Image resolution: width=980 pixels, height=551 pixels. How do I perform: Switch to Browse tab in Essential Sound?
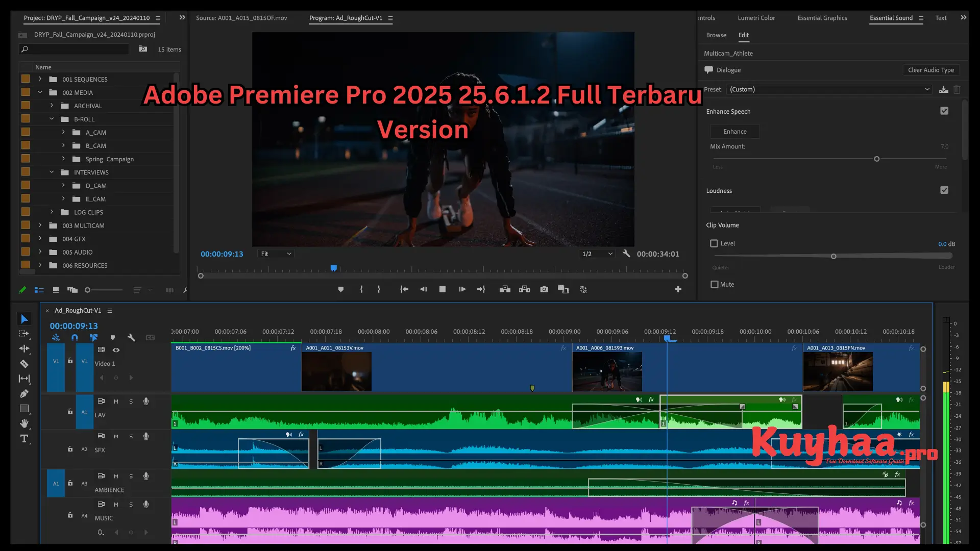tap(716, 35)
